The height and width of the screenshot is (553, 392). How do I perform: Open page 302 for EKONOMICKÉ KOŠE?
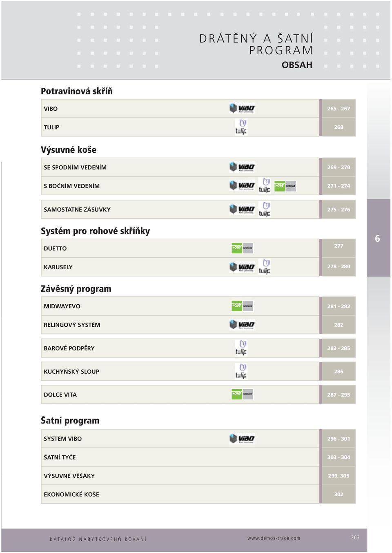pos(339,494)
